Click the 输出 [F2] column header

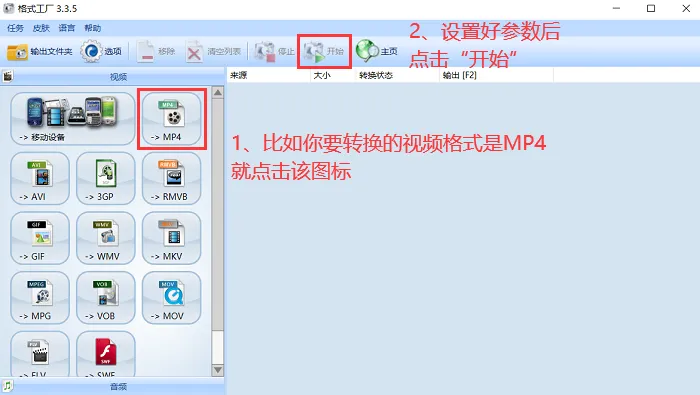pos(496,75)
